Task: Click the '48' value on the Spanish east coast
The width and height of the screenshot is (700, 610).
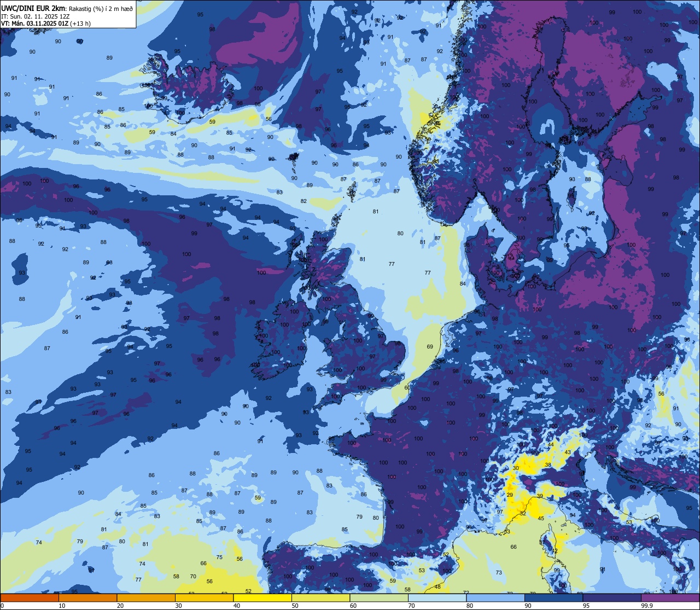Action: (x=437, y=587)
